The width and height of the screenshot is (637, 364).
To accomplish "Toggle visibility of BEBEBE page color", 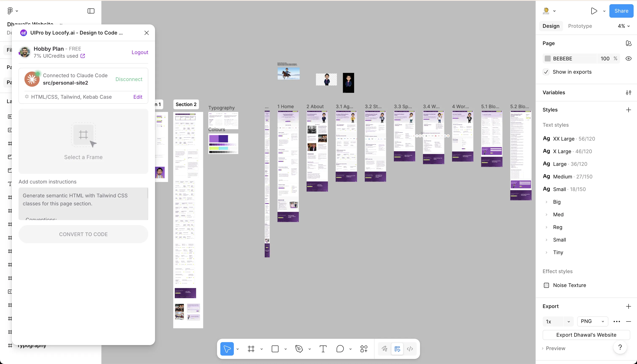I will 629,58.
